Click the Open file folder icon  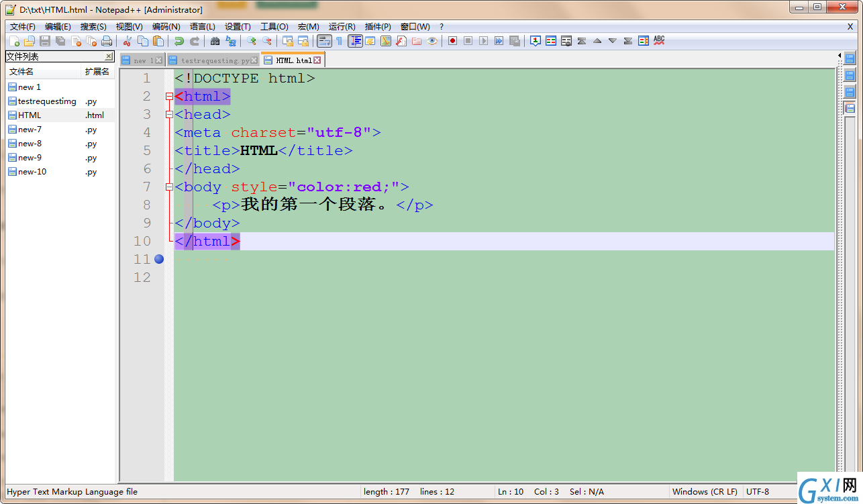point(30,41)
